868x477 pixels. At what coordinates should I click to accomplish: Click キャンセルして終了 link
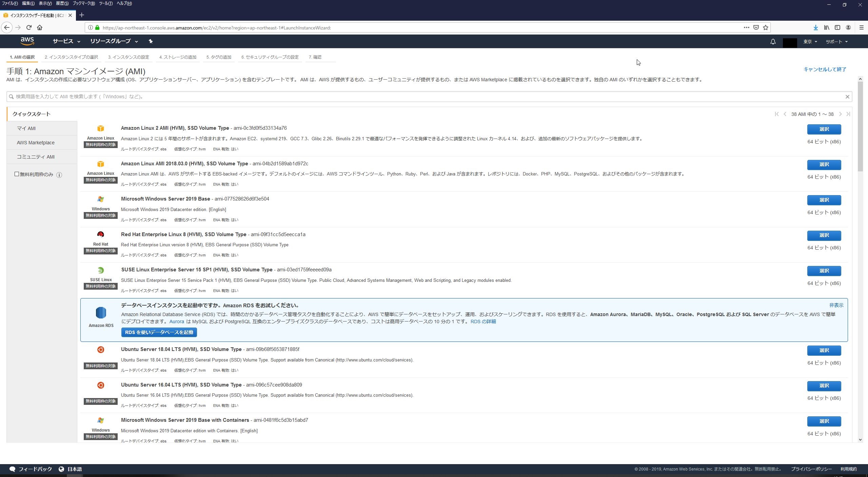(825, 69)
